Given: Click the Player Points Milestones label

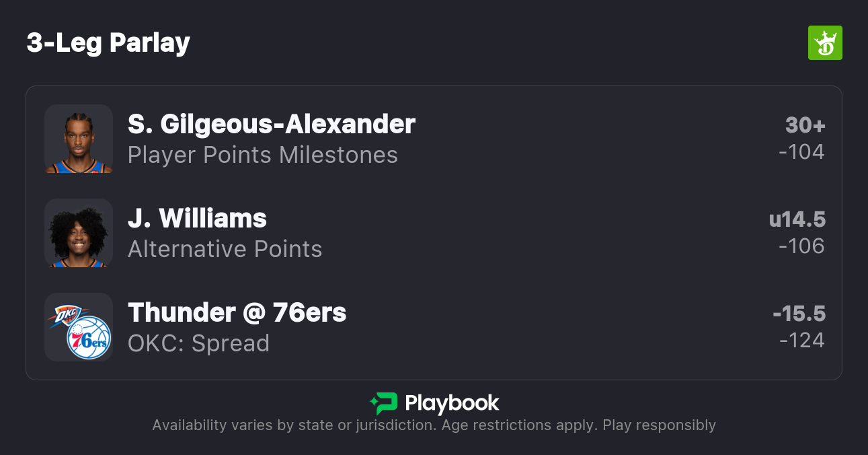Looking at the screenshot, I should click(x=262, y=155).
